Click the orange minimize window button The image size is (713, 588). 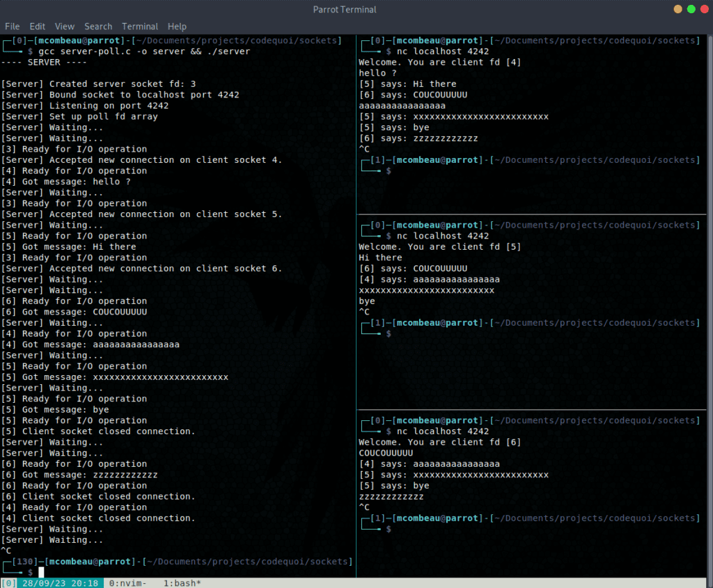click(x=677, y=9)
